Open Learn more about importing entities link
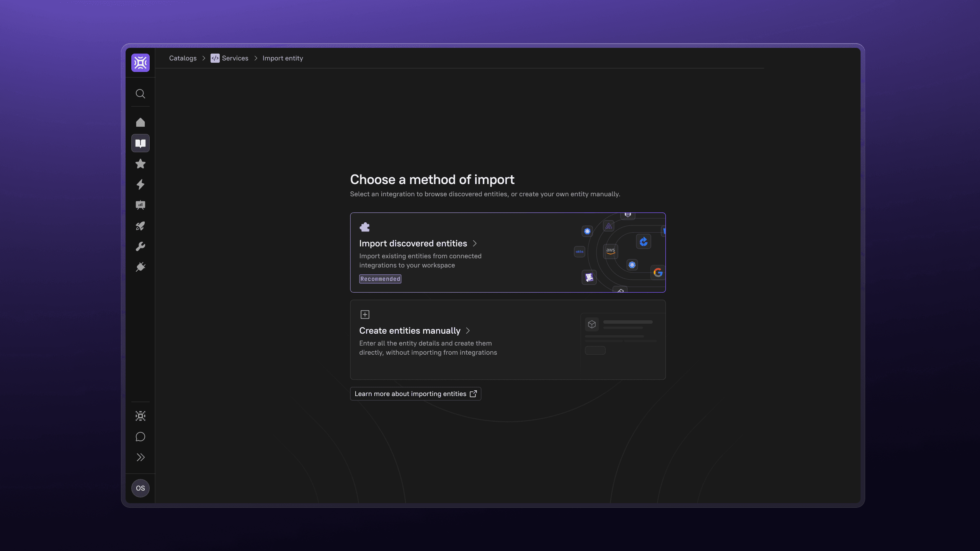 pyautogui.click(x=415, y=394)
